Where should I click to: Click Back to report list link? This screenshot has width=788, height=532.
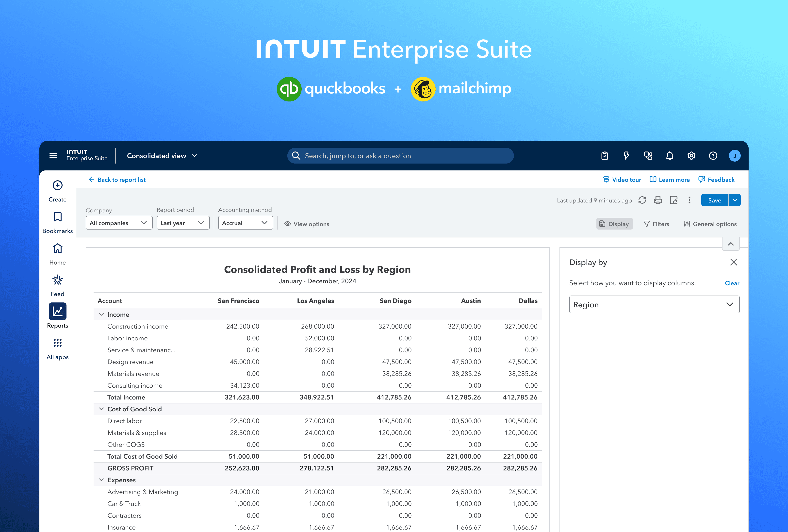click(x=117, y=180)
